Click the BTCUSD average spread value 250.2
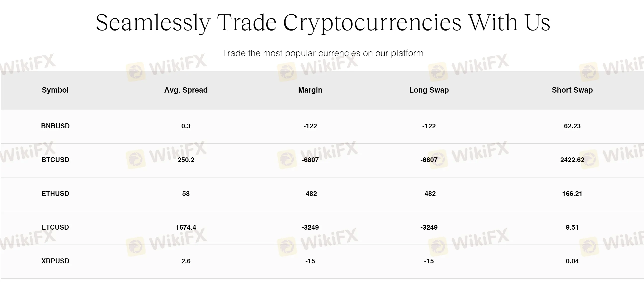Image resolution: width=644 pixels, height=283 pixels. point(186,160)
